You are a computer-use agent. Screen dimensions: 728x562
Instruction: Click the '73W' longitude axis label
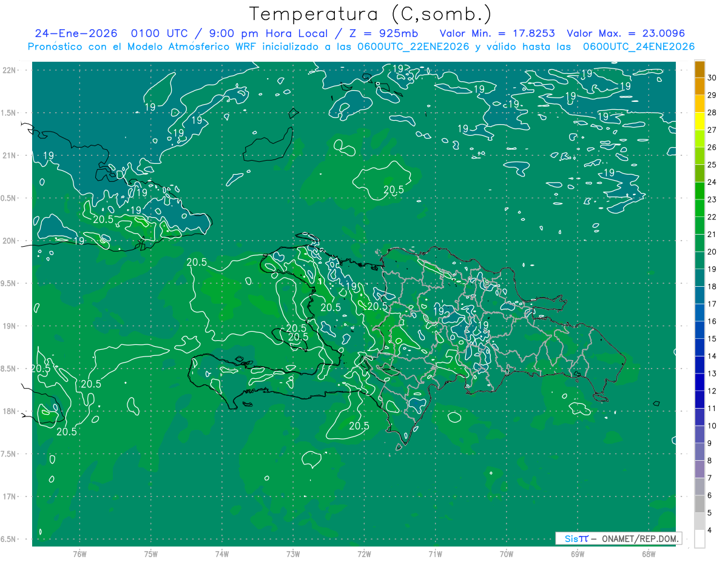coord(293,554)
